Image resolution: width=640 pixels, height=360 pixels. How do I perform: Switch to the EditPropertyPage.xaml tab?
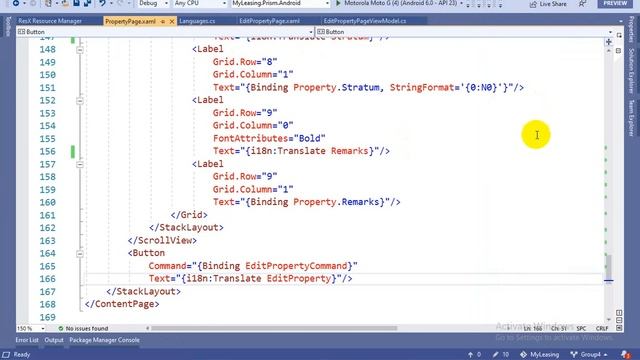(x=269, y=21)
